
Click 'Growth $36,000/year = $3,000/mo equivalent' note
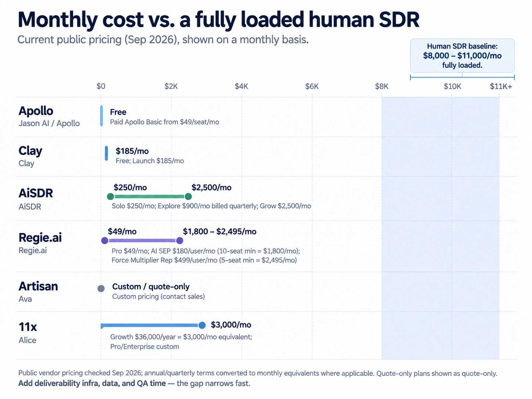(181, 337)
